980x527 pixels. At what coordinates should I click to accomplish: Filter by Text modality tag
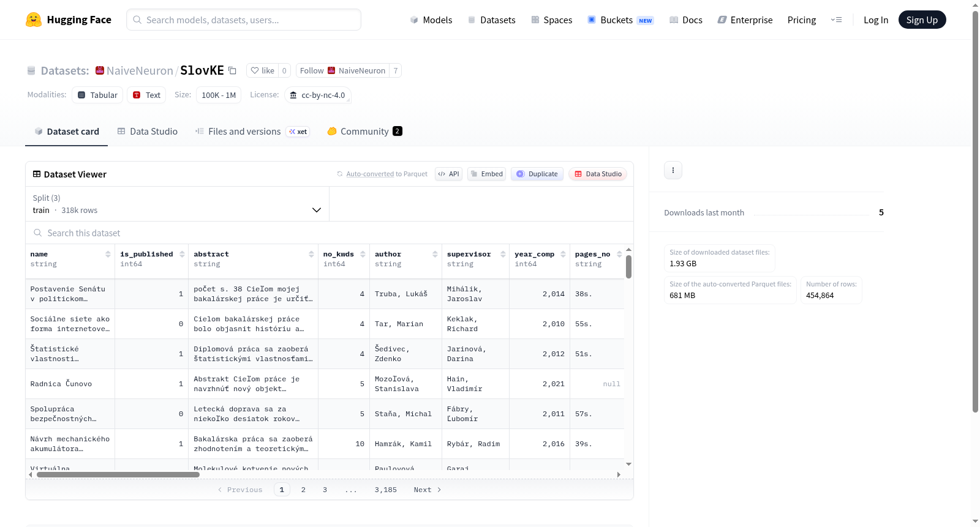click(x=146, y=95)
